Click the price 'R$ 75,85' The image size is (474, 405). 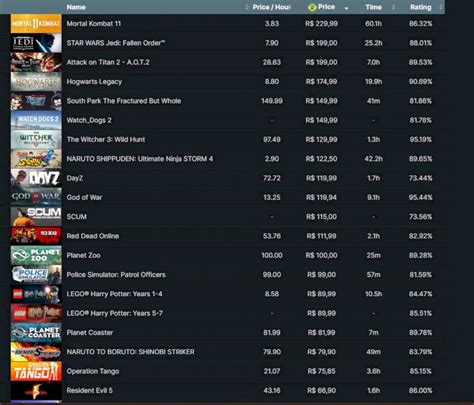[x=321, y=372]
